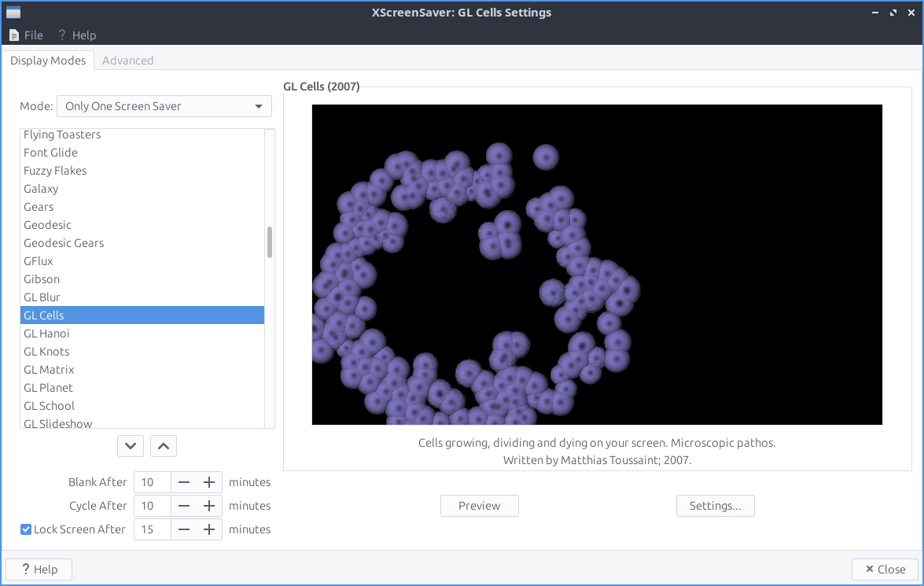Click the plus icon for Blank After
This screenshot has width=924, height=586.
pyautogui.click(x=209, y=482)
